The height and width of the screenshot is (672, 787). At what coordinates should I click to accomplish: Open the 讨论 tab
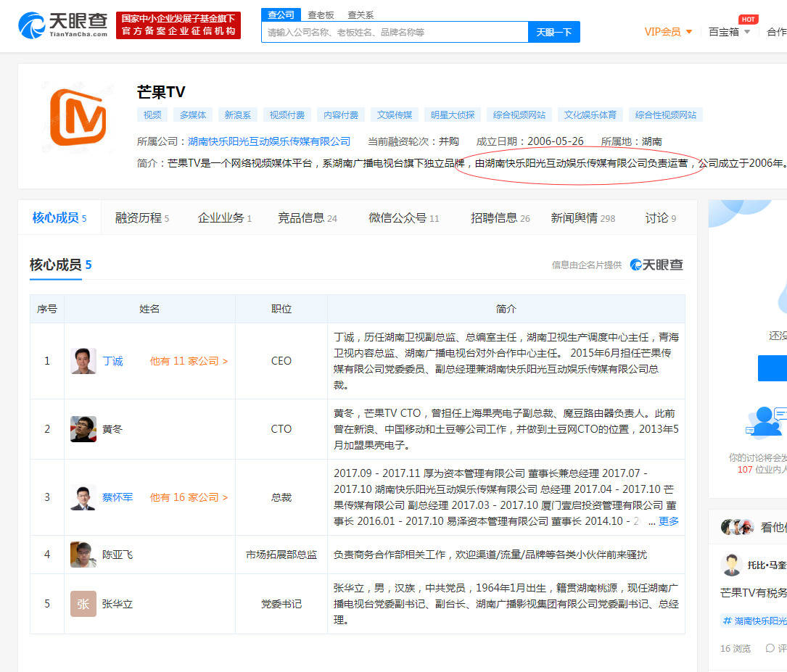pyautogui.click(x=661, y=218)
